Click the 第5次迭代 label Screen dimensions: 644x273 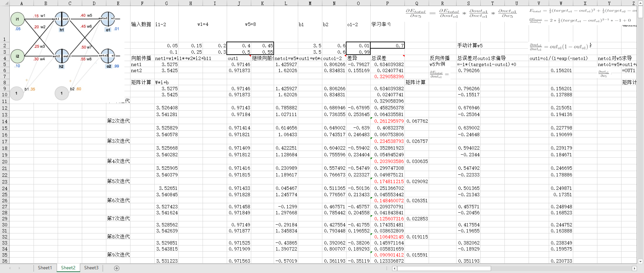coord(118,181)
